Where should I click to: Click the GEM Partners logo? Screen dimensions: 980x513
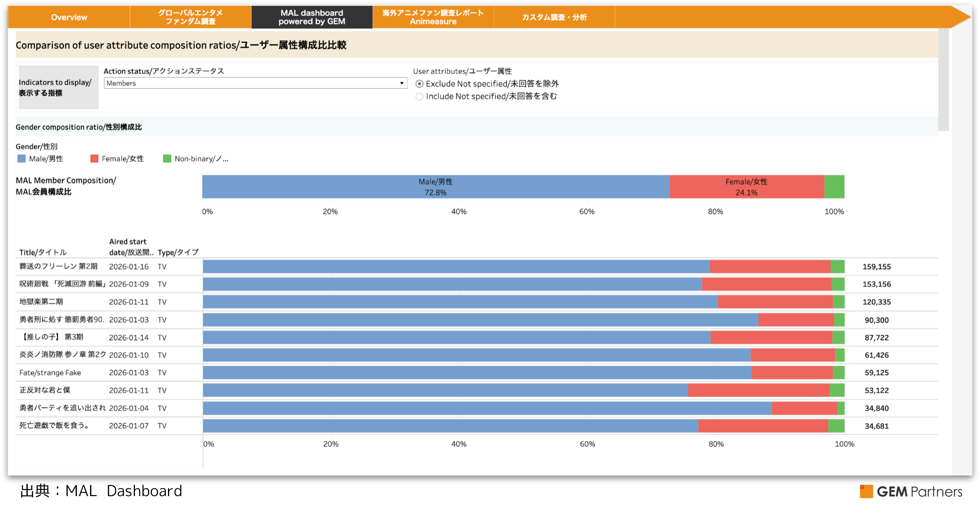pos(911,491)
